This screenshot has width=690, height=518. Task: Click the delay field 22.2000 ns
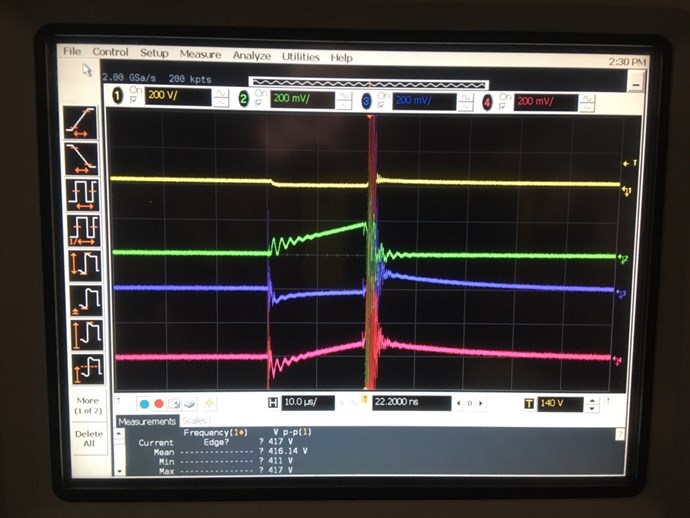coord(411,403)
